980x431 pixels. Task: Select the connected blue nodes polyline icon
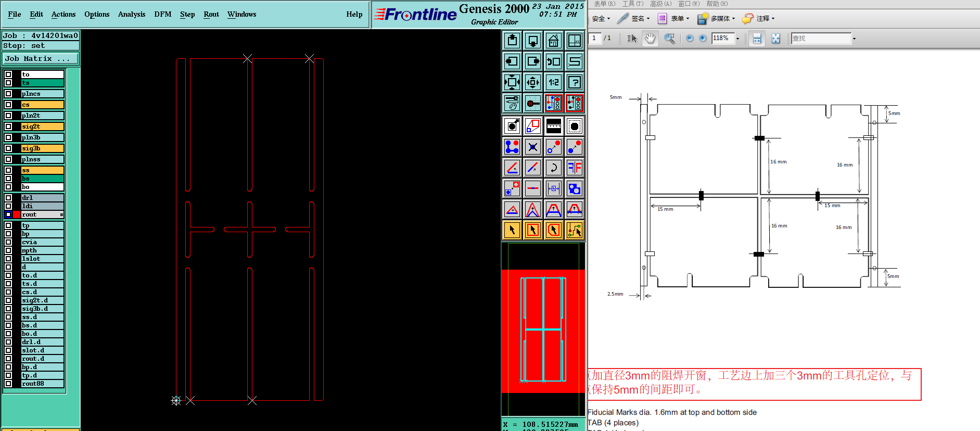[x=512, y=147]
